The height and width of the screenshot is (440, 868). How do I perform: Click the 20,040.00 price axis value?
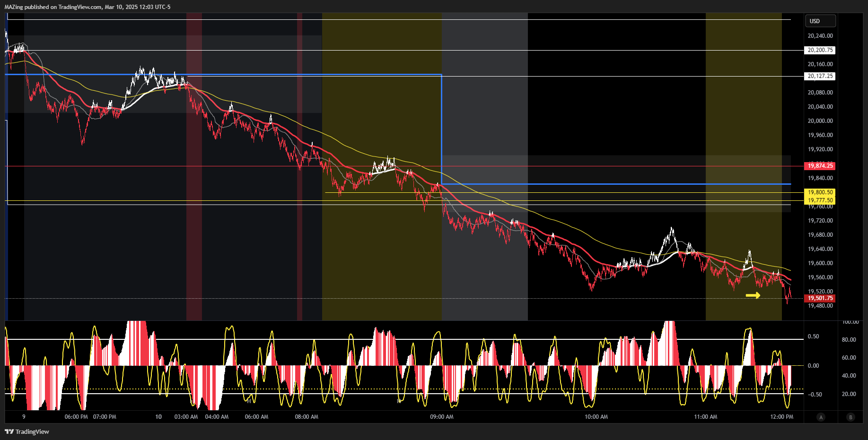[x=820, y=107]
